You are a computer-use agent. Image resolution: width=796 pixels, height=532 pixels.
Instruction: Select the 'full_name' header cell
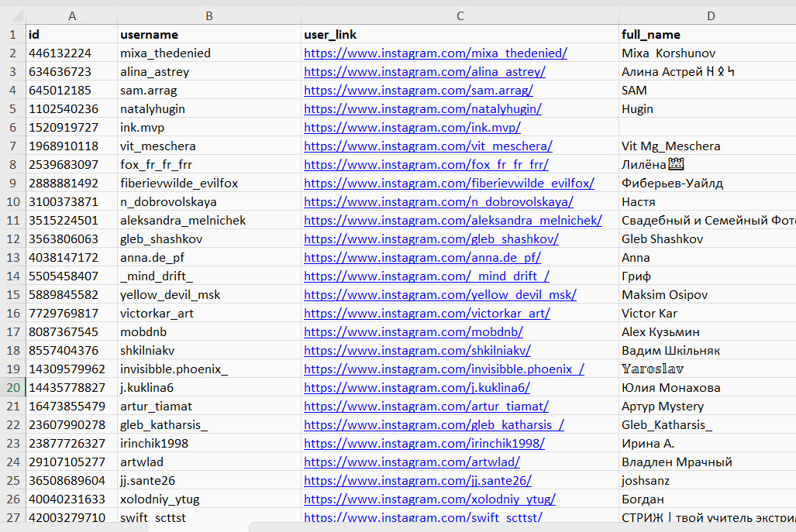tap(708, 35)
